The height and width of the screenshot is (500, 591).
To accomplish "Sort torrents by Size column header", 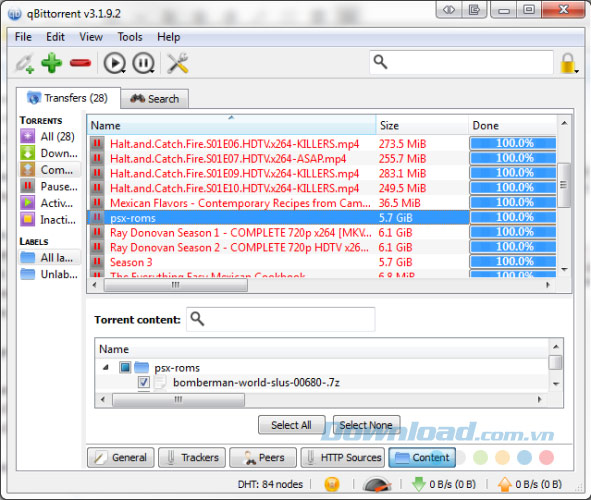I will tap(422, 125).
